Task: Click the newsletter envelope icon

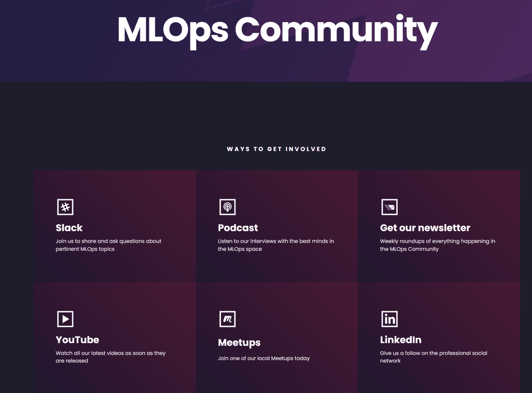Action: coord(390,207)
